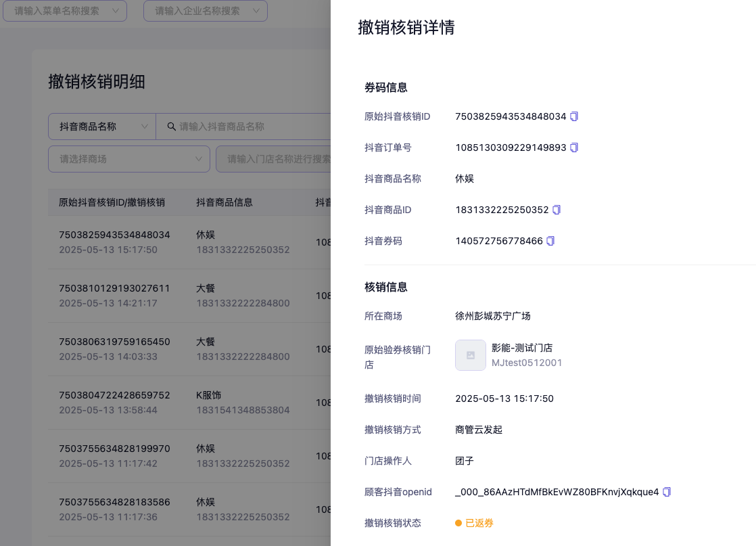Click the store image placeholder thumbnail
This screenshot has width=756, height=546.
point(471,355)
